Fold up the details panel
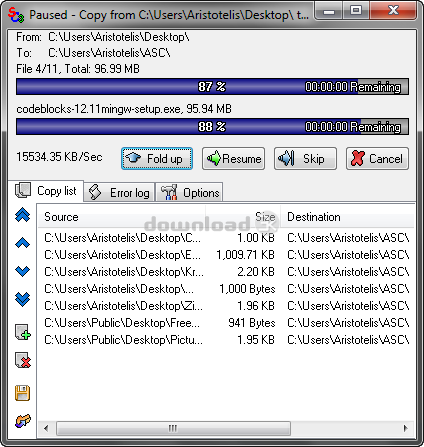This screenshot has height=447, width=424. (157, 159)
